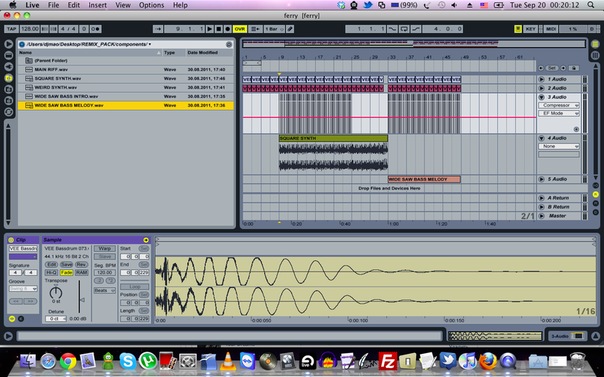Screen dimensions: 604x377
Task: Toggle the yellow computer MIDI keyboard button
Action: (x=518, y=29)
